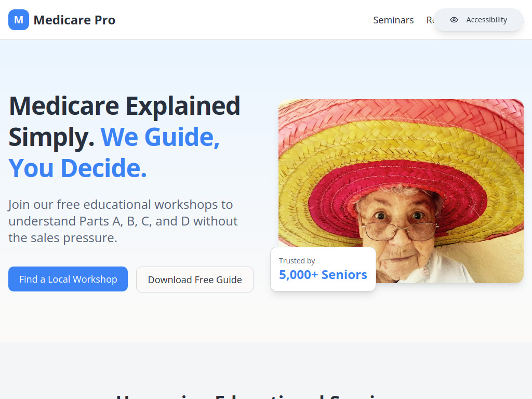This screenshot has height=399, width=532.
Task: Enable accessibility features using the header control
Action: coord(478,20)
